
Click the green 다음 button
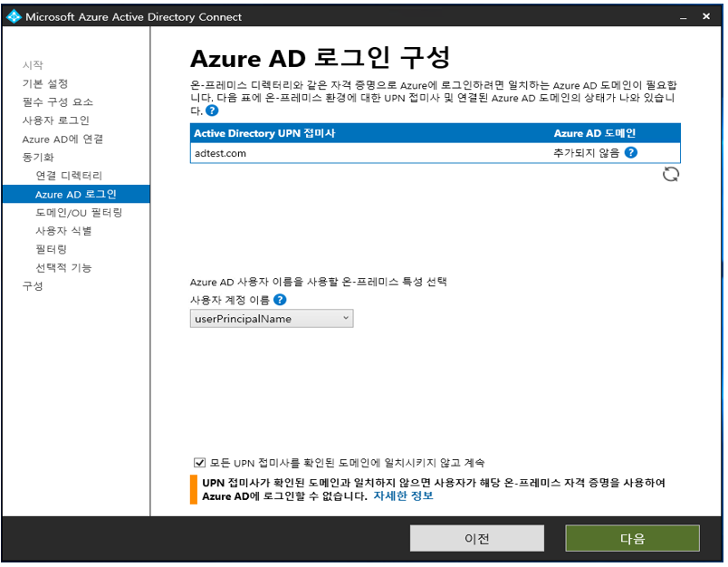[632, 538]
